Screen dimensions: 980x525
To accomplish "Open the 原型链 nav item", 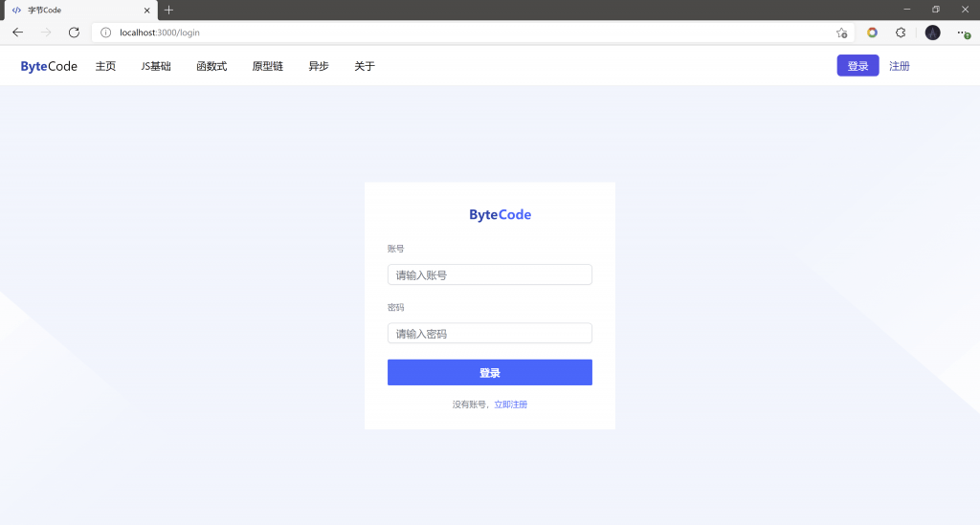I will point(268,66).
